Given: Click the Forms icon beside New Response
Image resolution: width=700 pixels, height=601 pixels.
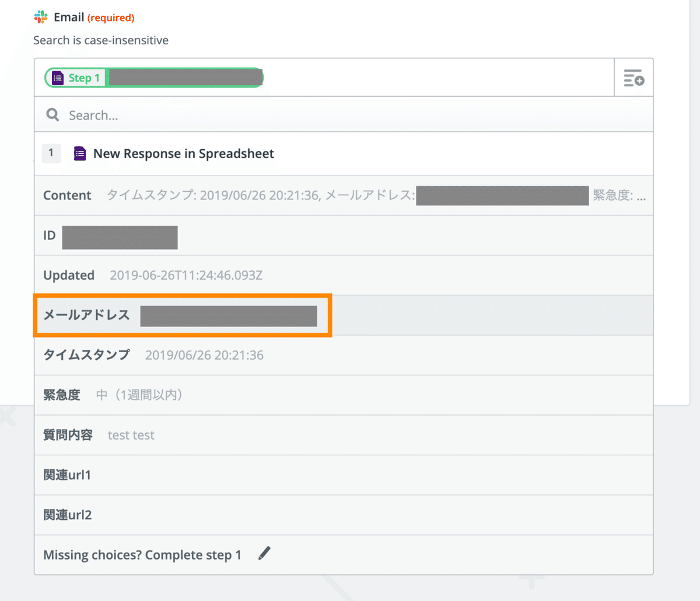Looking at the screenshot, I should point(80,153).
